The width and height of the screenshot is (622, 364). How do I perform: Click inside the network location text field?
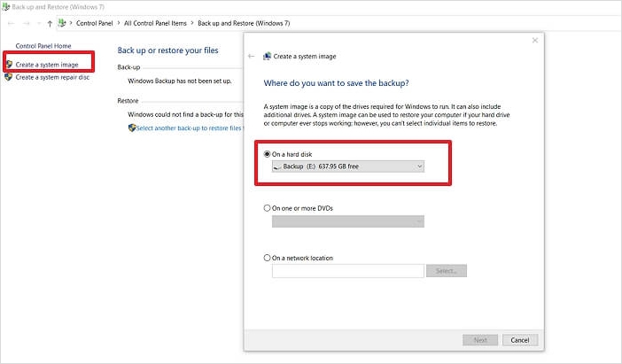[347, 271]
